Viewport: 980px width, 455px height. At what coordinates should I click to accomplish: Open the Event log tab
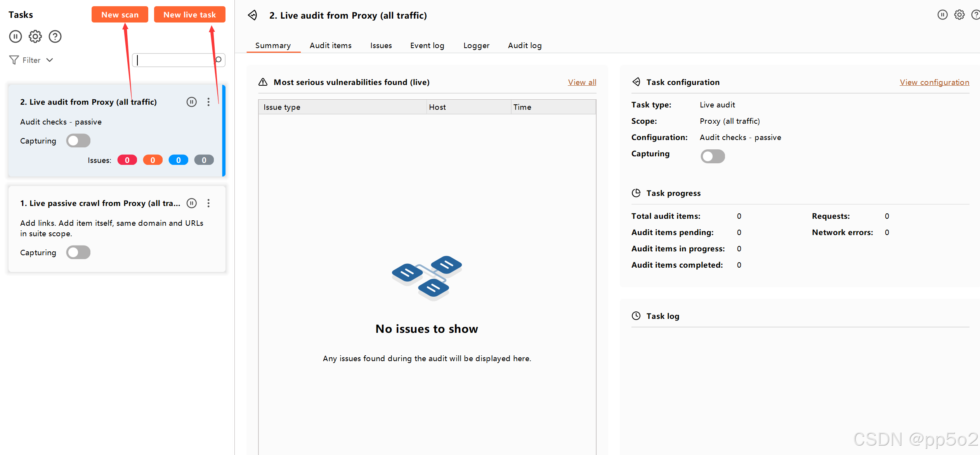click(427, 45)
